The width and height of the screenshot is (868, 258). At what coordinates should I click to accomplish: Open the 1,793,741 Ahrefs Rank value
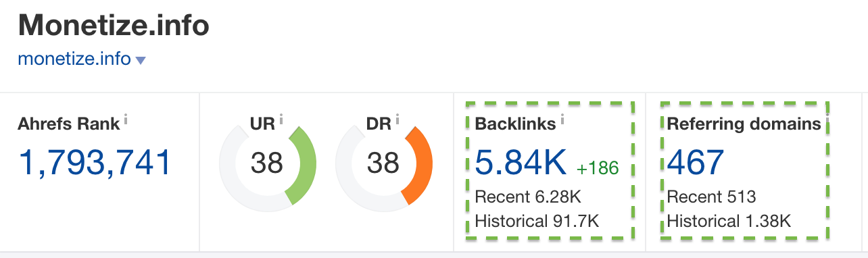[95, 163]
